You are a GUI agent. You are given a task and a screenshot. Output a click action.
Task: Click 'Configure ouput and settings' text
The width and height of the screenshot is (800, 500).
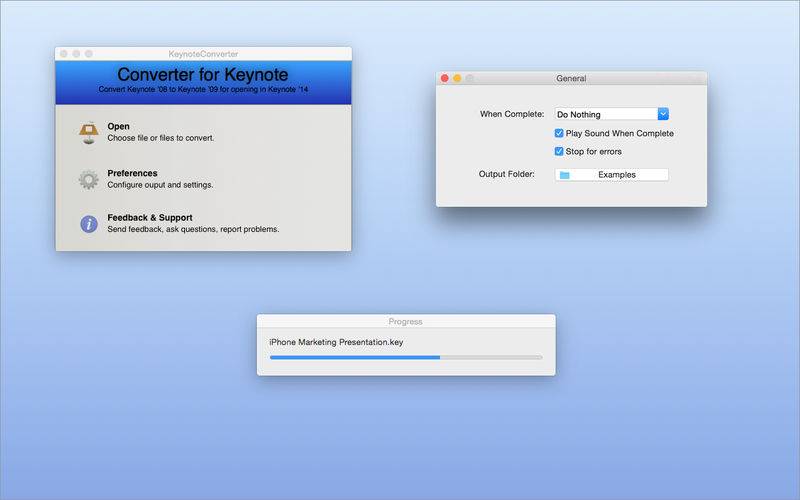pos(160,185)
